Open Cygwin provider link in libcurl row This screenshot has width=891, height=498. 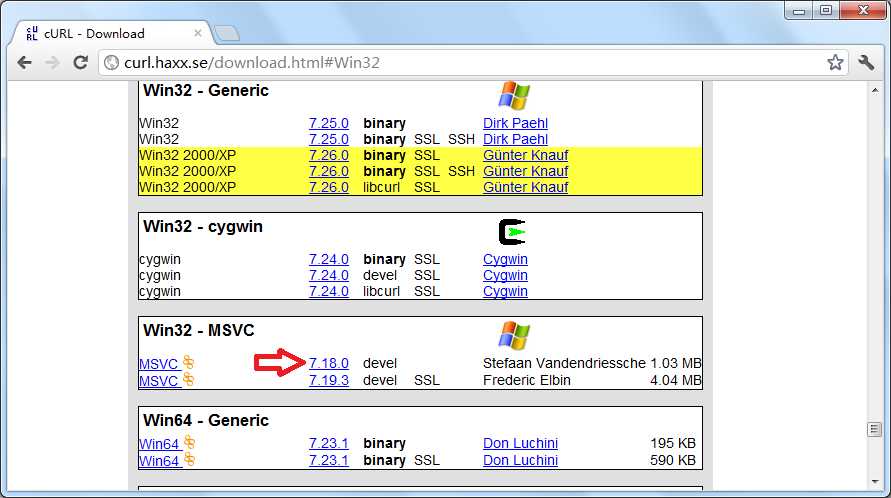505,291
